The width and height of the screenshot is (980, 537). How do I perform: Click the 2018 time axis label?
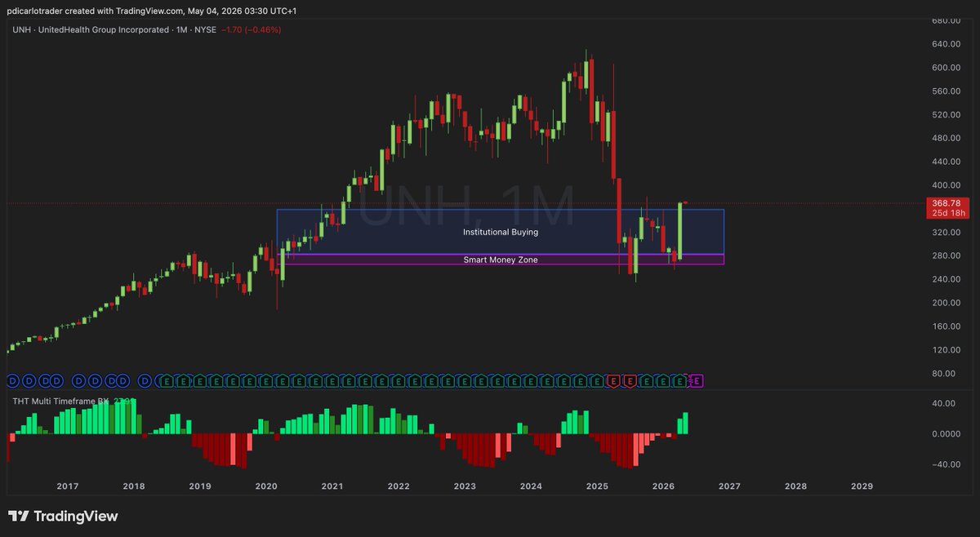point(134,486)
